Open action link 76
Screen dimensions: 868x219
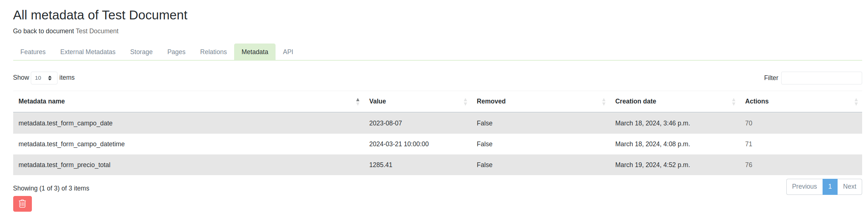749,165
